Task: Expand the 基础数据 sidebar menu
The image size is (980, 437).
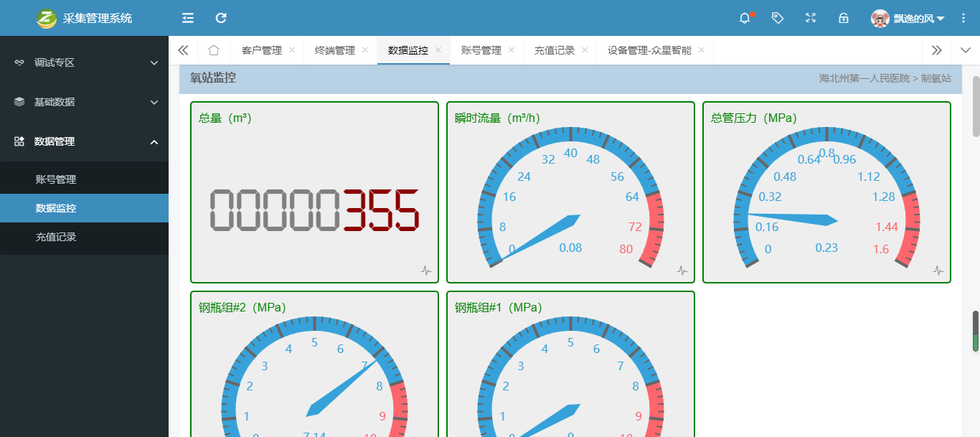Action: pos(84,102)
